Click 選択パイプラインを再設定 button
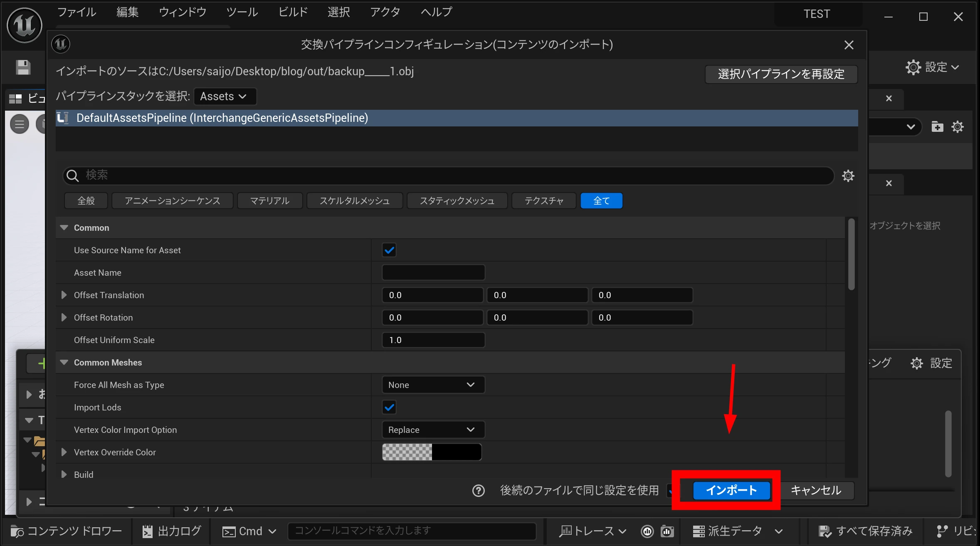Screen dimensions: 980x546 click(781, 74)
